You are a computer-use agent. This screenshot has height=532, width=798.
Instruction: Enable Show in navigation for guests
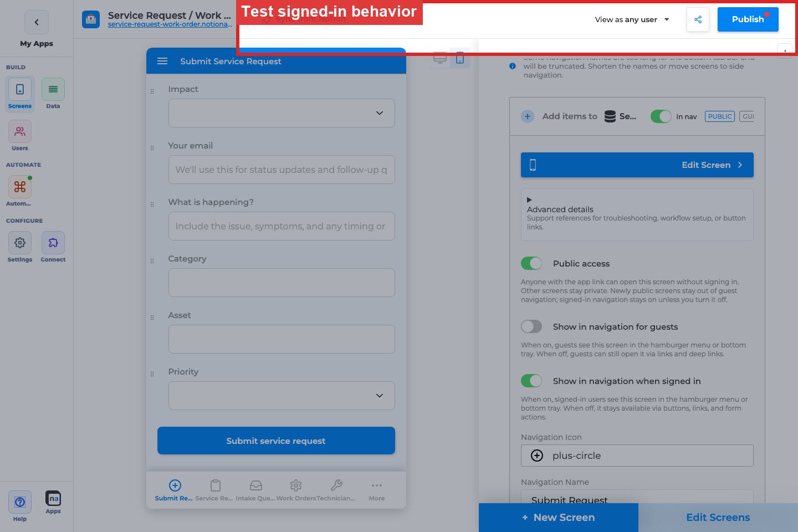[531, 326]
